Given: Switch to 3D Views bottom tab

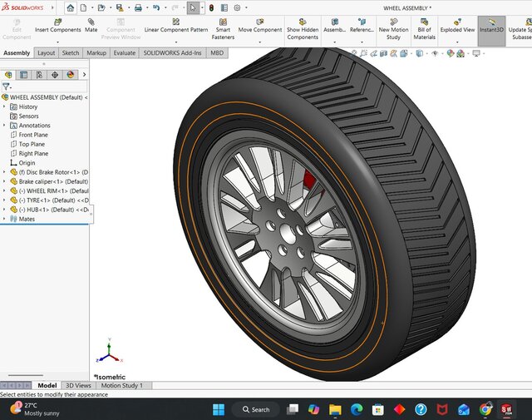Looking at the screenshot, I should coord(78,385).
